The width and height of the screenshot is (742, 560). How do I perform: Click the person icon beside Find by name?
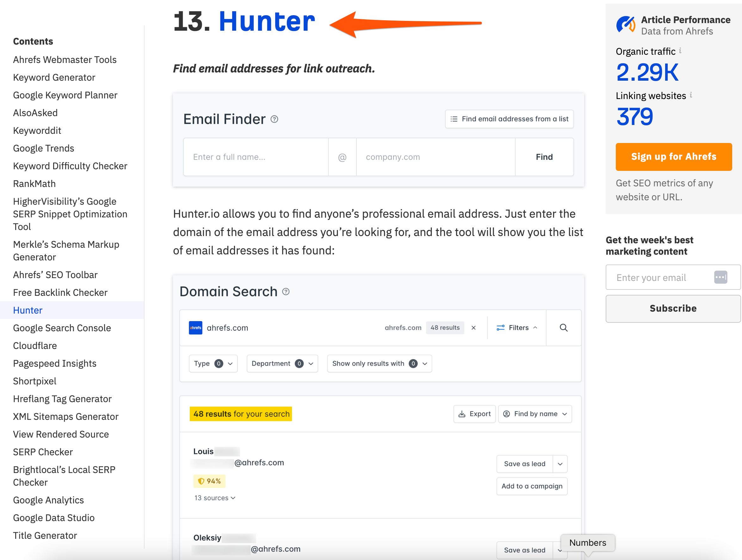click(x=507, y=414)
